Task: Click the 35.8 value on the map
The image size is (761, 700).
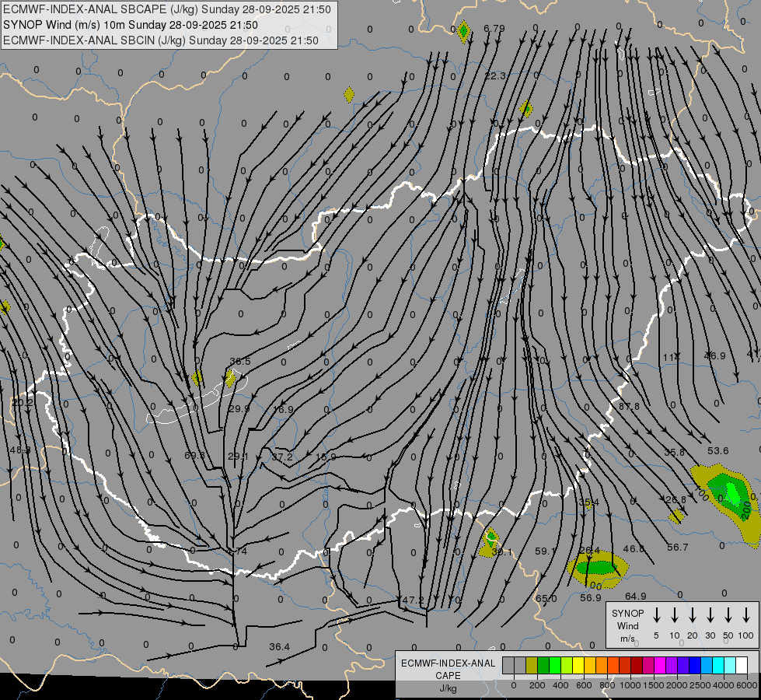Action: (674, 453)
